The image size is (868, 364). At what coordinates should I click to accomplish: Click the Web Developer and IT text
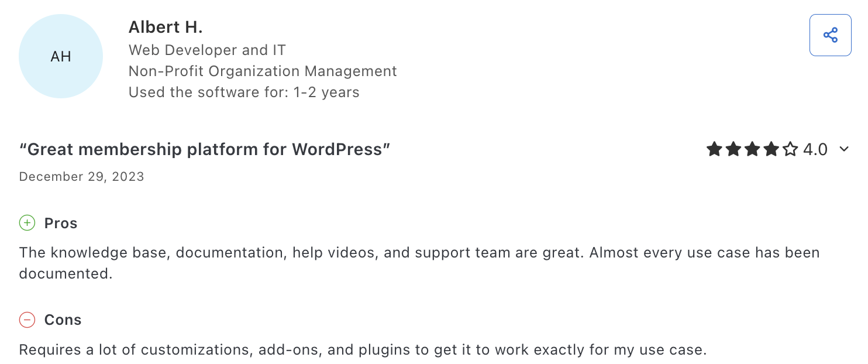pyautogui.click(x=207, y=50)
